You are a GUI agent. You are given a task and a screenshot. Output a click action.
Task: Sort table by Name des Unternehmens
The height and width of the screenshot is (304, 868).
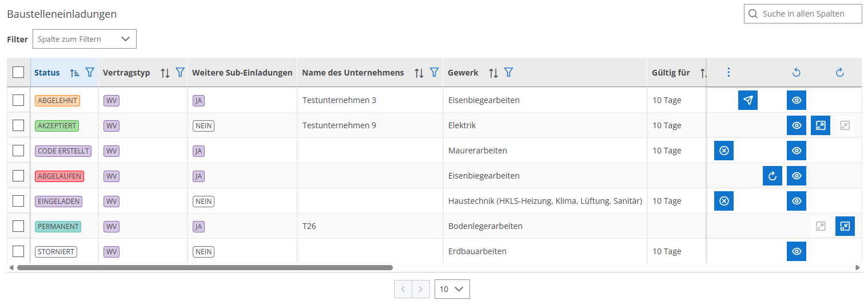click(419, 73)
